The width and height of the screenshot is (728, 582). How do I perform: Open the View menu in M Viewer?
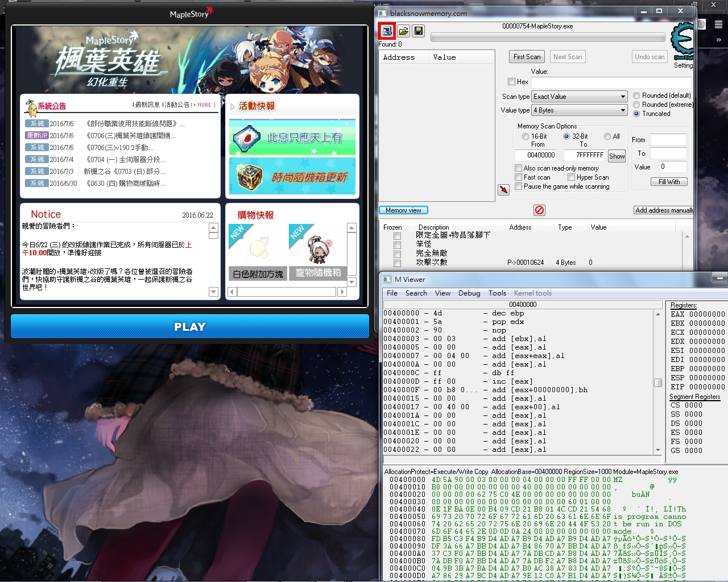click(442, 293)
